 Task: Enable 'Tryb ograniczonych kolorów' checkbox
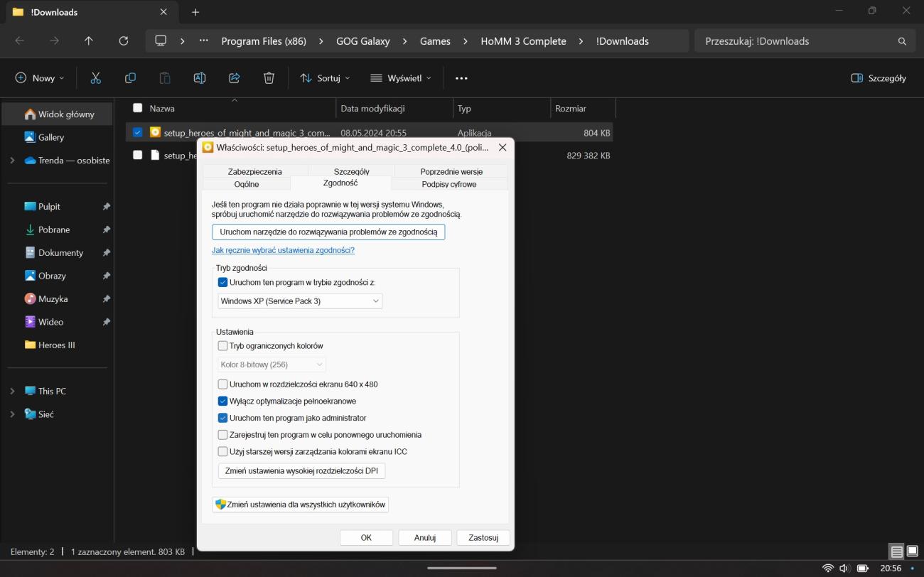click(223, 346)
